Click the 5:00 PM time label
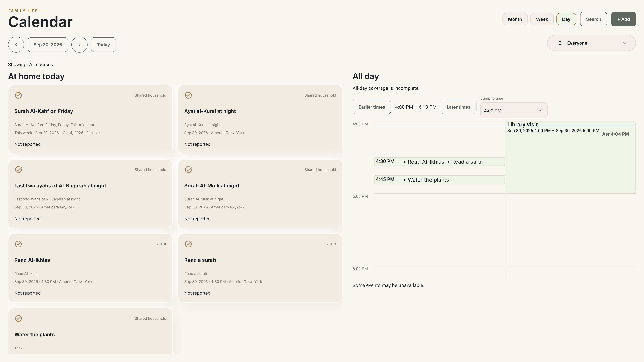 click(360, 196)
